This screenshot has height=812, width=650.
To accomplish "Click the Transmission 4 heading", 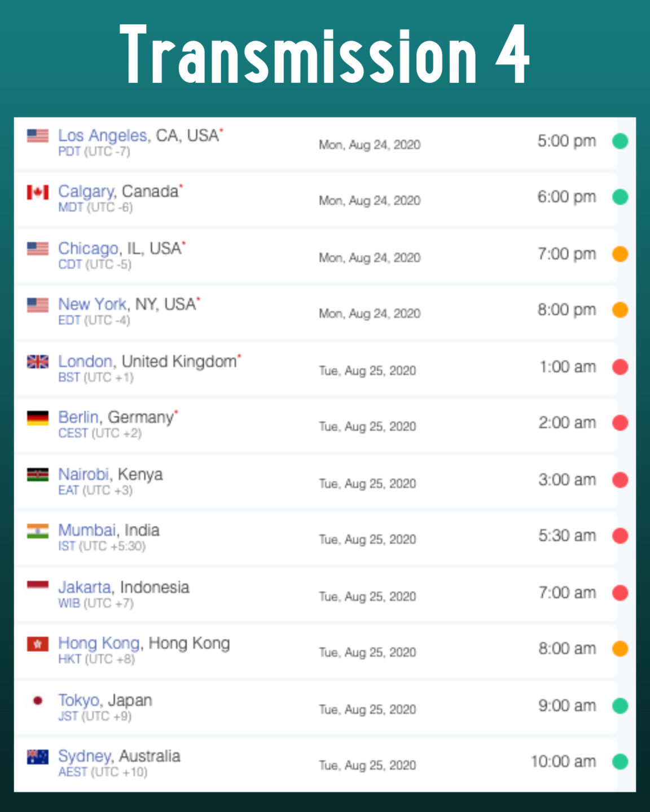I will click(324, 55).
